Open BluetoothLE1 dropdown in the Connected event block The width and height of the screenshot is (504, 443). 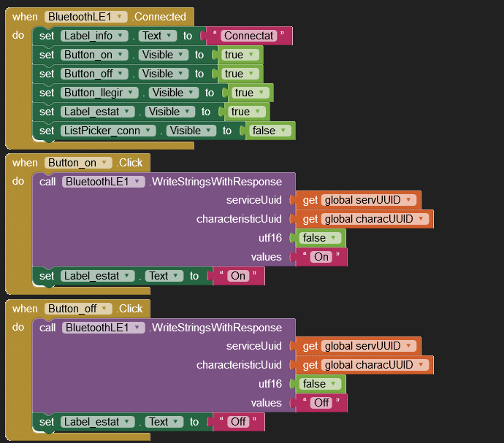point(86,17)
